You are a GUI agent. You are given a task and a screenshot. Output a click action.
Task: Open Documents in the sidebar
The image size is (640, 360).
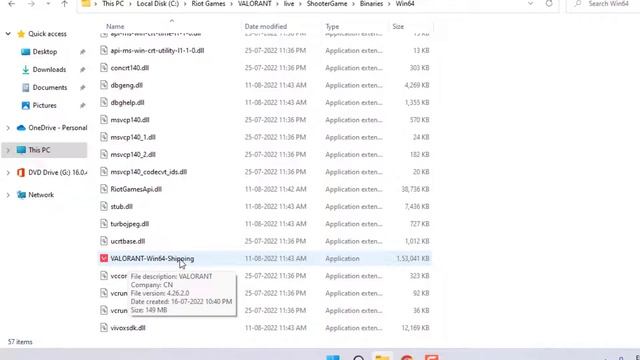tap(49, 88)
